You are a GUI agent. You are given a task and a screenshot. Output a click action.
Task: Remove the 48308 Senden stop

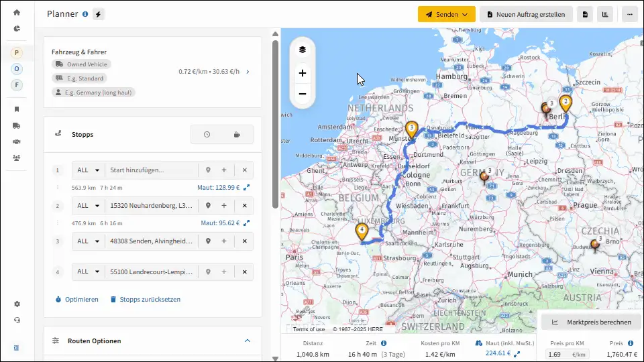pos(244,241)
